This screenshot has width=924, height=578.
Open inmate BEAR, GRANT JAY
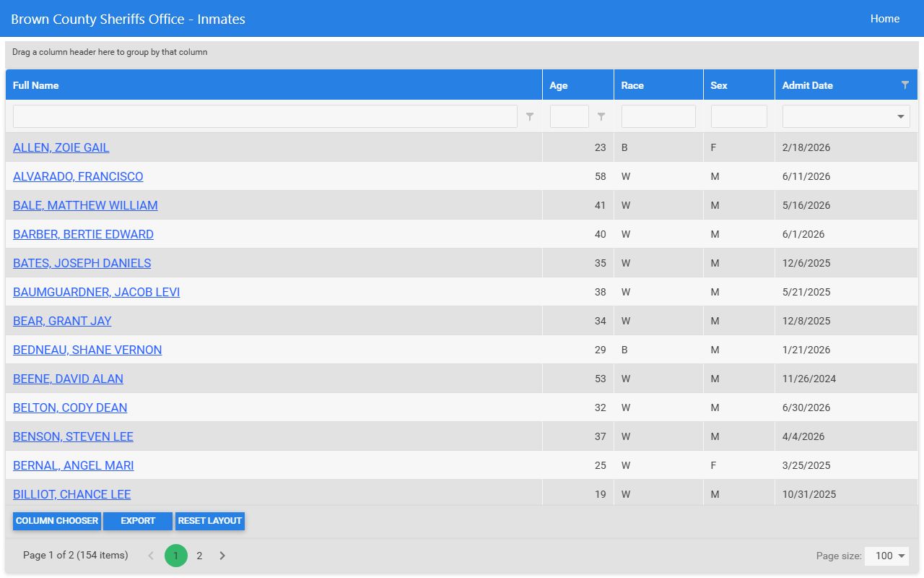click(x=62, y=321)
